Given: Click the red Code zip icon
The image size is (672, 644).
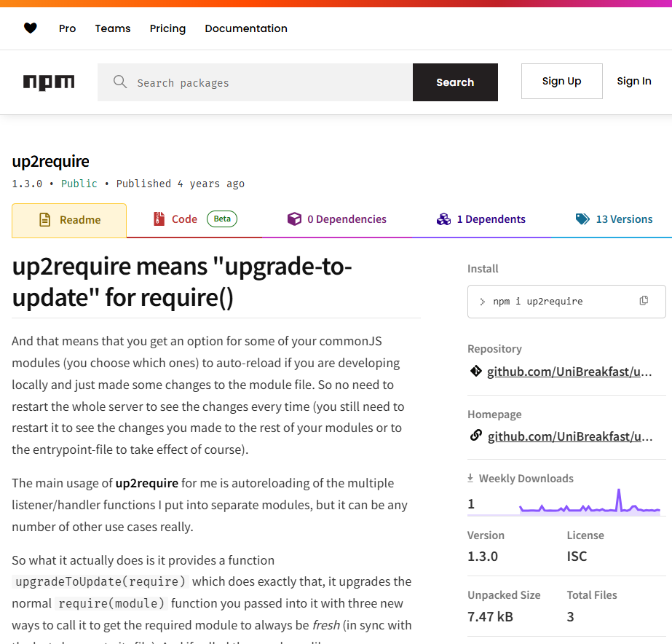Looking at the screenshot, I should pos(159,219).
